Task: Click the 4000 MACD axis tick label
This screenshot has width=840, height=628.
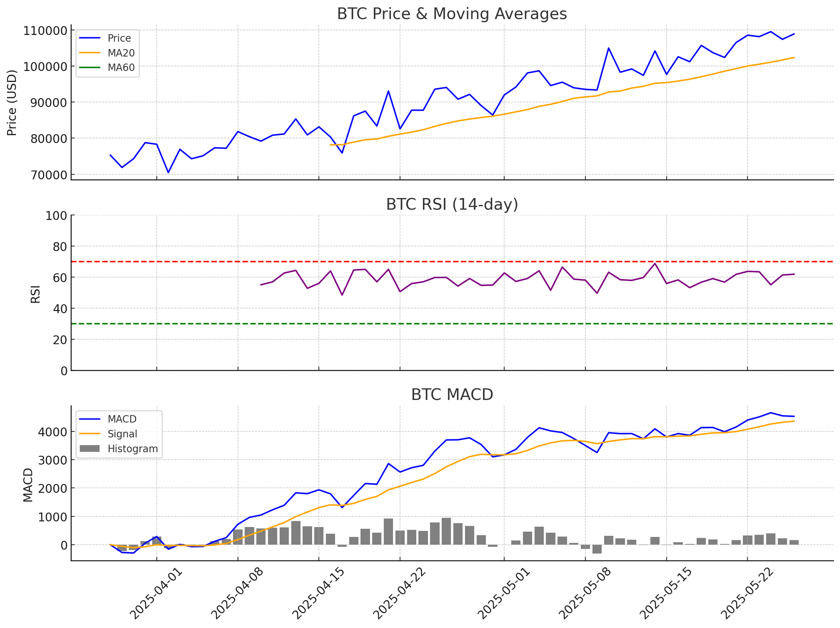Action: pos(52,432)
